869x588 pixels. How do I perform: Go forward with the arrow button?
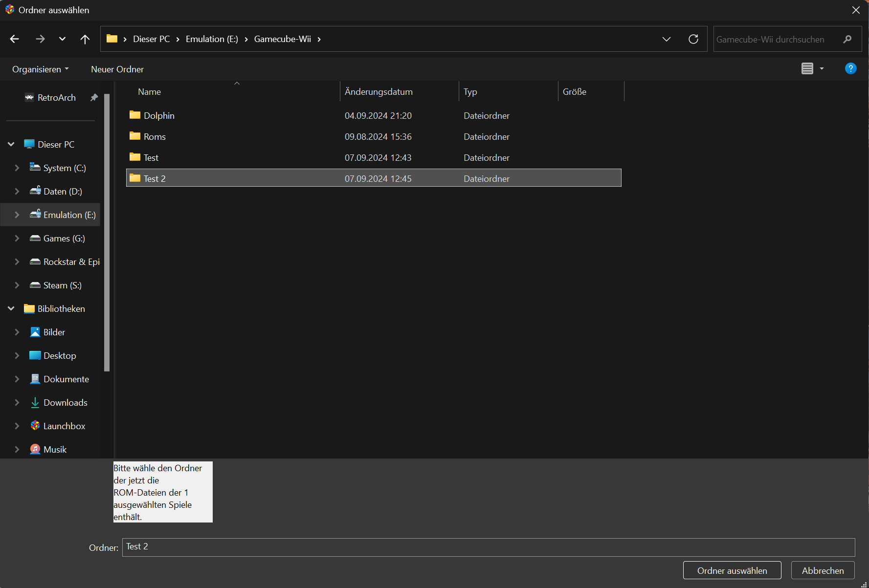pos(40,39)
